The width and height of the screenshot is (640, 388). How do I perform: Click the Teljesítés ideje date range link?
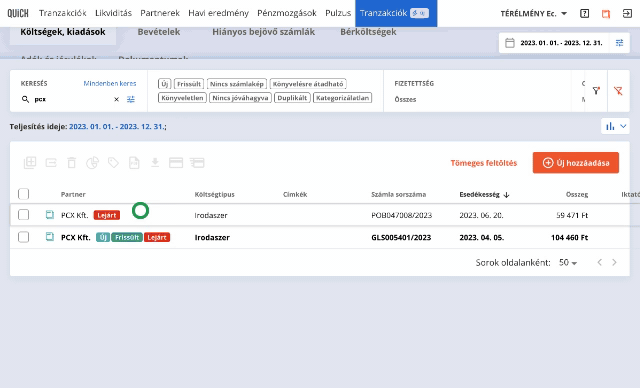118,126
